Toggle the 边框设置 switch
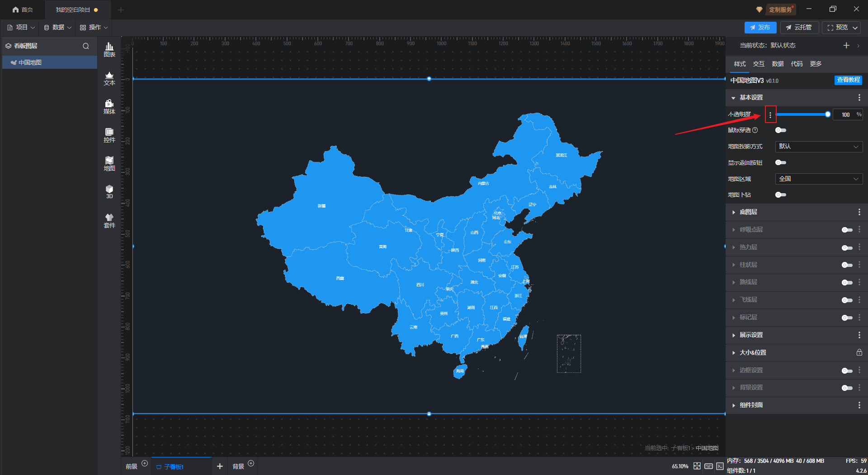The height and width of the screenshot is (475, 868). click(x=847, y=370)
